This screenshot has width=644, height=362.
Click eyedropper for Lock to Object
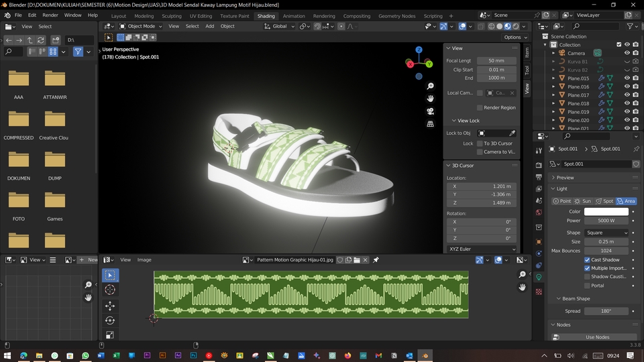click(x=512, y=133)
